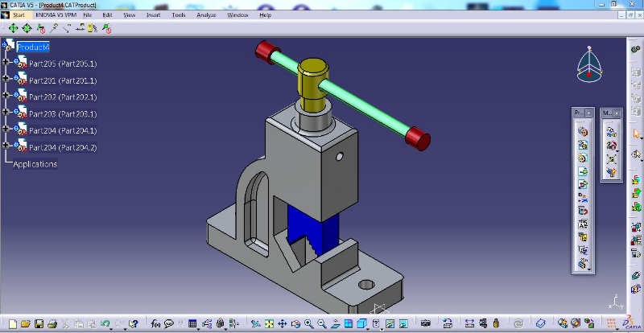Click the Normal View icon

tap(336, 323)
